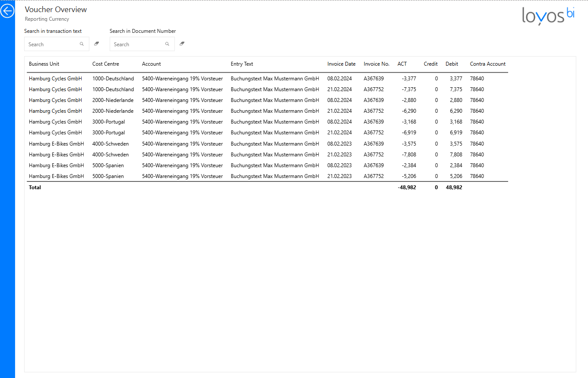This screenshot has width=588, height=378.
Task: Select the 2000-Niederlande cell with debit 2,880
Action: coord(113,100)
